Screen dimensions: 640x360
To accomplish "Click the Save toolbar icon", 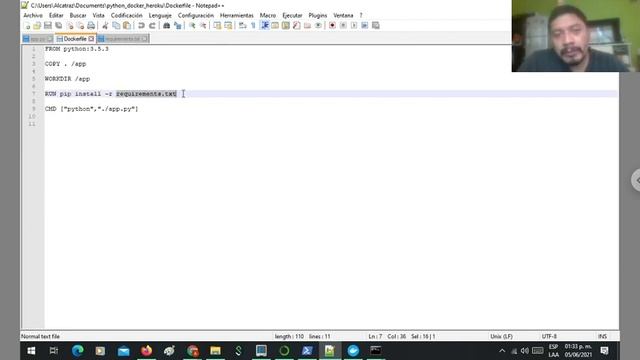I will point(48,26).
